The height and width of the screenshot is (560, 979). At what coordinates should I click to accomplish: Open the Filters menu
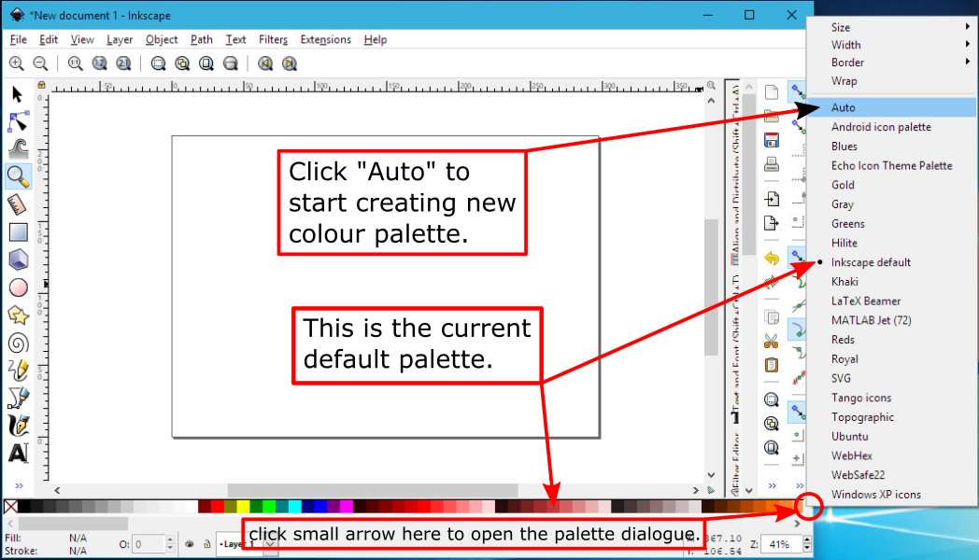point(273,39)
